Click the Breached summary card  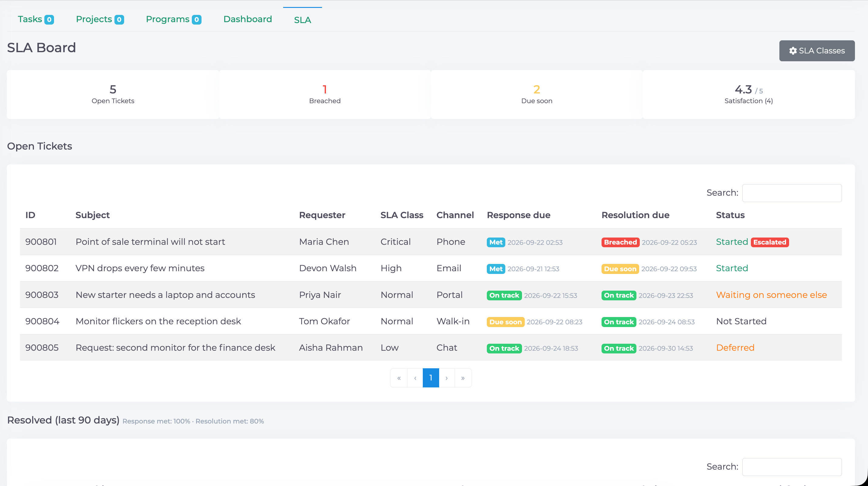[x=325, y=95]
